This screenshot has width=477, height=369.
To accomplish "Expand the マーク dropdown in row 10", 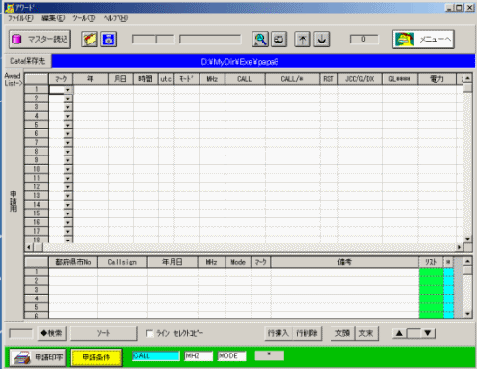I will coord(68,169).
